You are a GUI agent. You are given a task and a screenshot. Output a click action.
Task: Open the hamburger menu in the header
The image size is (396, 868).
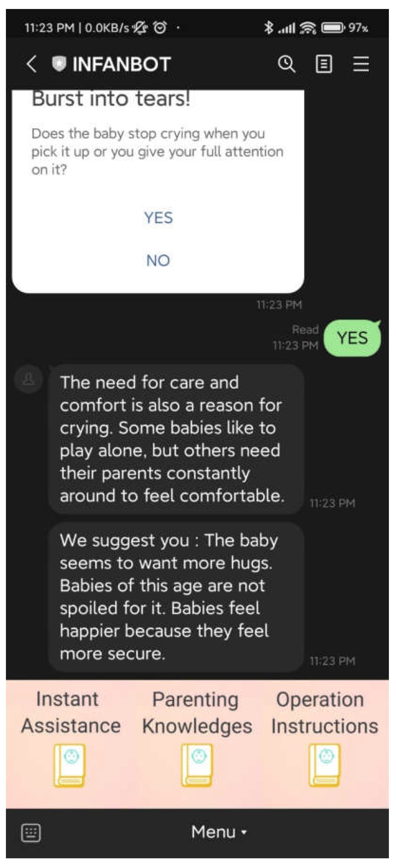click(x=361, y=64)
